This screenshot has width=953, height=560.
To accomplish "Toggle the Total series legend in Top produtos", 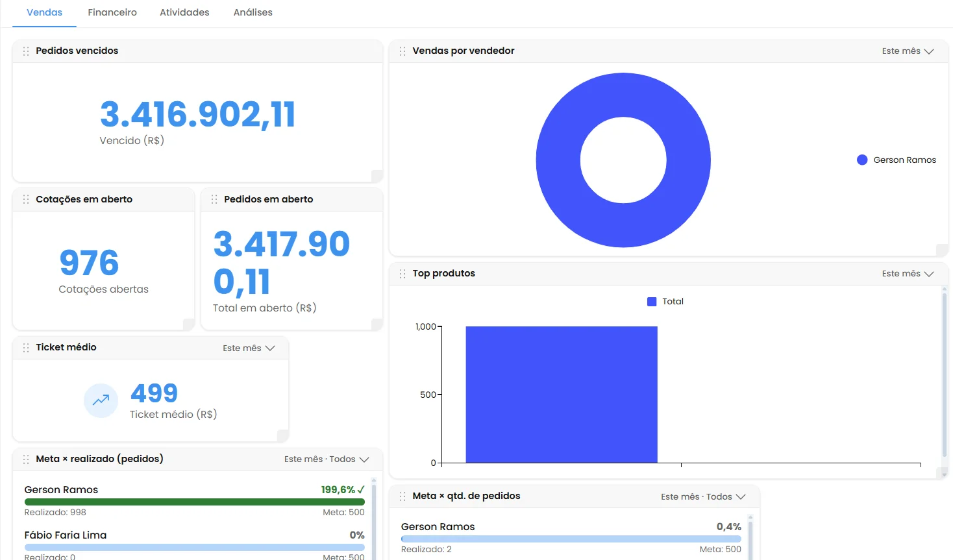I will tap(665, 302).
